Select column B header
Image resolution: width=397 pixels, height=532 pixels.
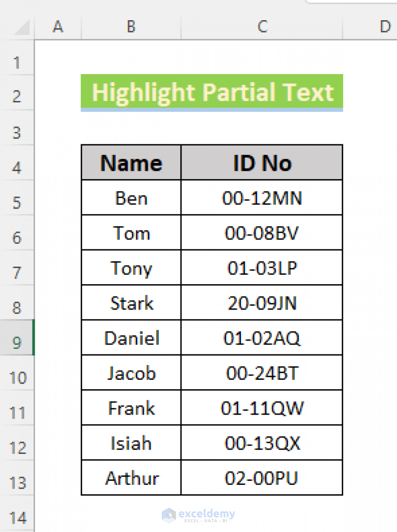click(x=131, y=27)
